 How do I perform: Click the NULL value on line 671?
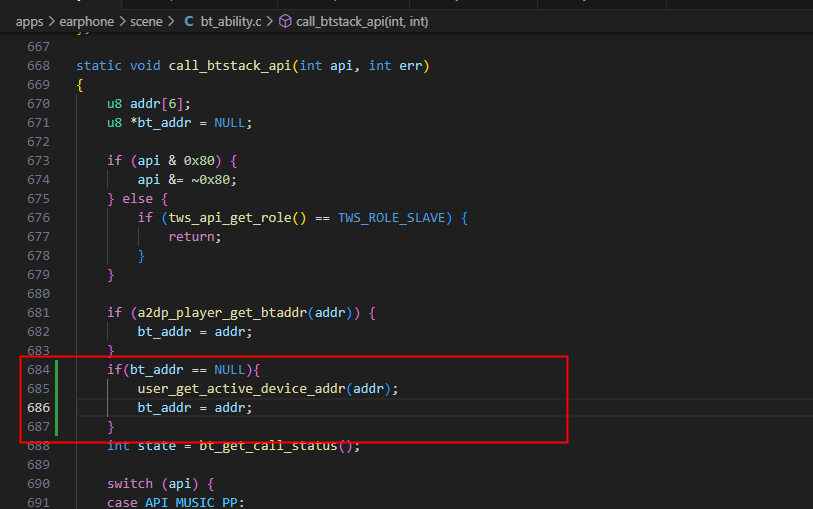(x=229, y=123)
